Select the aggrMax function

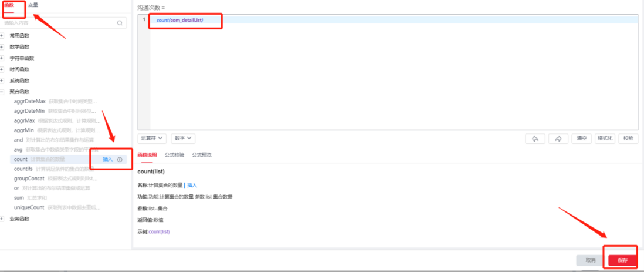[x=24, y=120]
